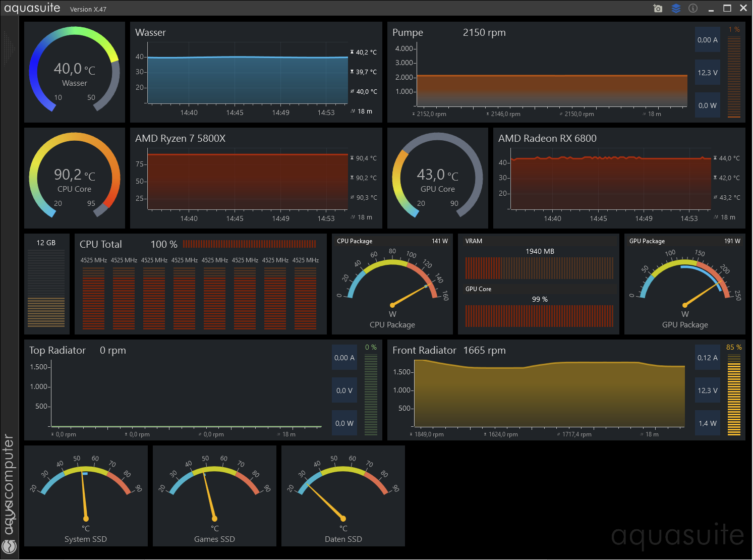Click the Pumpe 12,3 V voltage box
Screen dimensions: 753x560
tap(707, 73)
